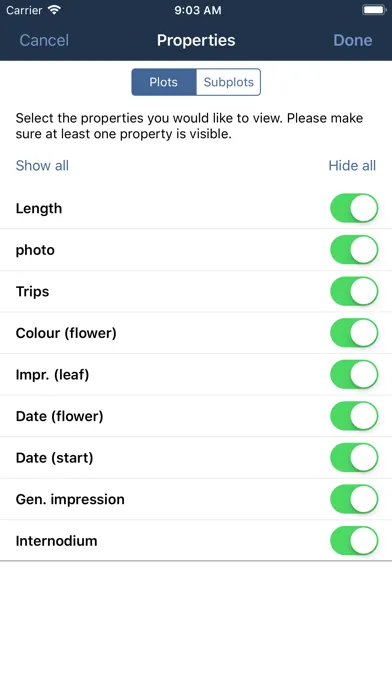Switch off Impr. (leaf) property

354,374
